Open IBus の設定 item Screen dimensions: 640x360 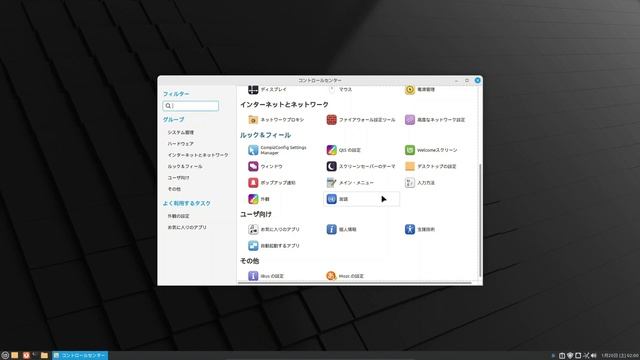(x=266, y=276)
